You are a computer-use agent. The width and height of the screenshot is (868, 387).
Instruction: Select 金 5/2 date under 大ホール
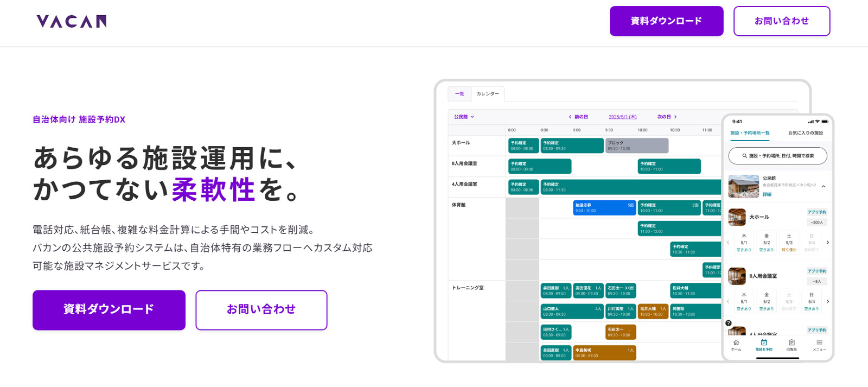[x=767, y=243]
